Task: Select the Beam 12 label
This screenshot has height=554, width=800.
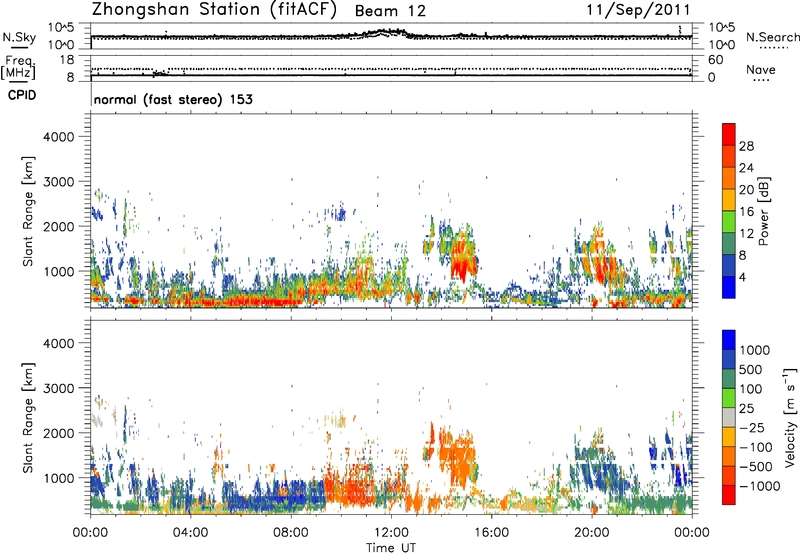Action: pos(390,11)
